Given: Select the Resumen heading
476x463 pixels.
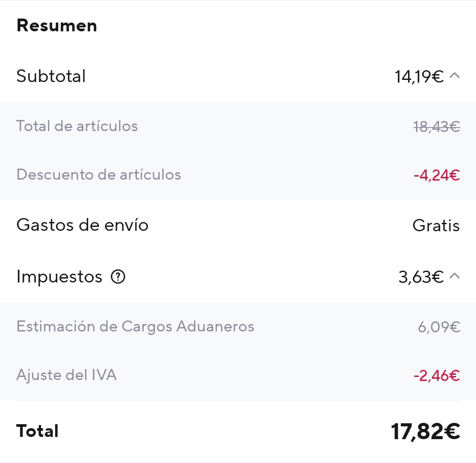Looking at the screenshot, I should pos(57,26).
